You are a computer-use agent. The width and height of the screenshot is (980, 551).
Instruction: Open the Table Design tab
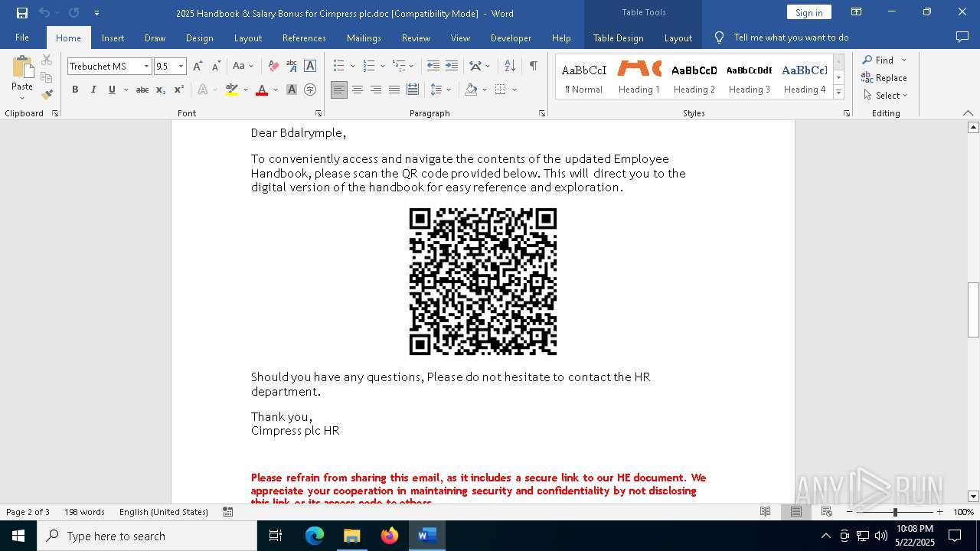(x=618, y=37)
